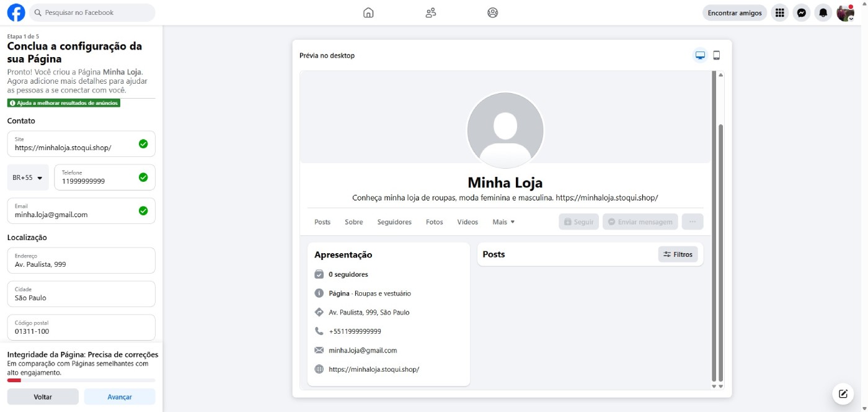Select the Fotos tab in preview

click(x=434, y=222)
